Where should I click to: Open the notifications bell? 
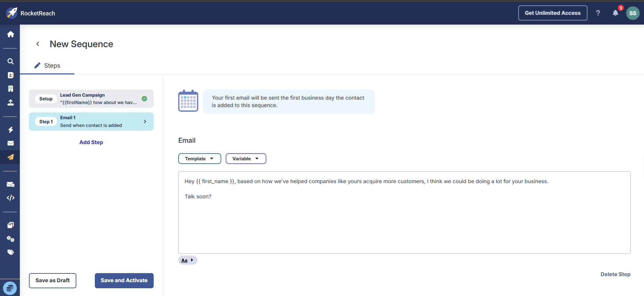point(615,13)
